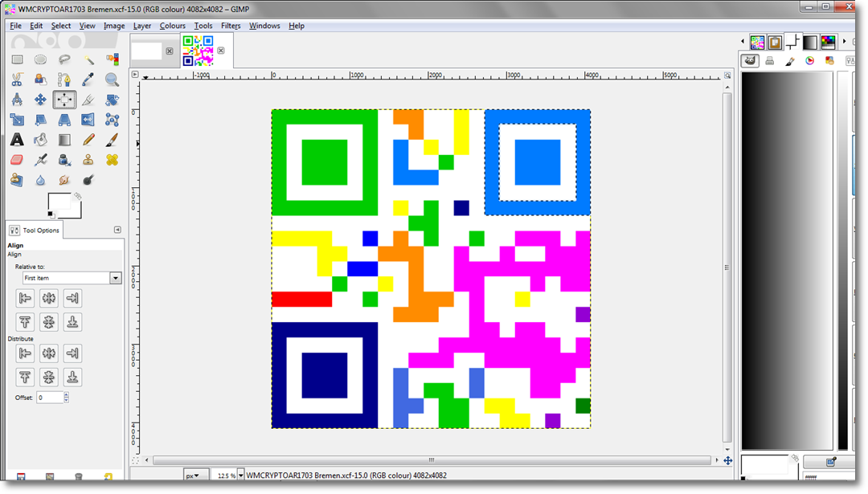
Task: Select the Zoom magnifier tool
Action: click(x=112, y=80)
